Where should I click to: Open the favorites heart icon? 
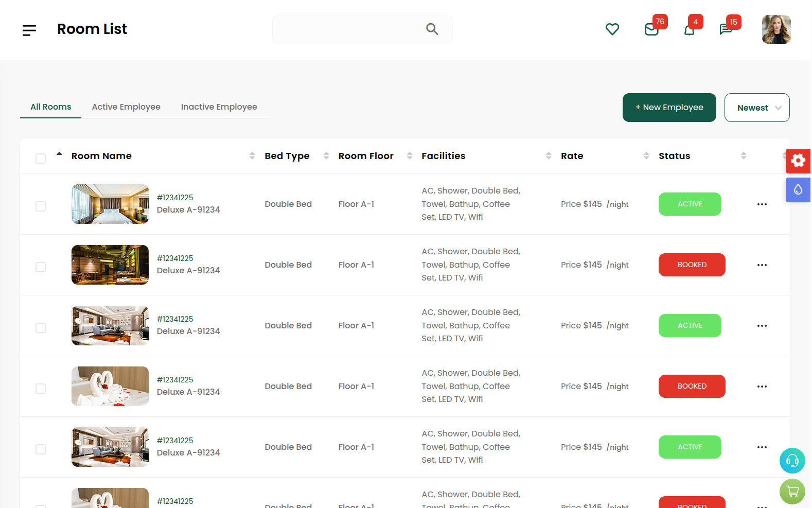click(x=612, y=29)
